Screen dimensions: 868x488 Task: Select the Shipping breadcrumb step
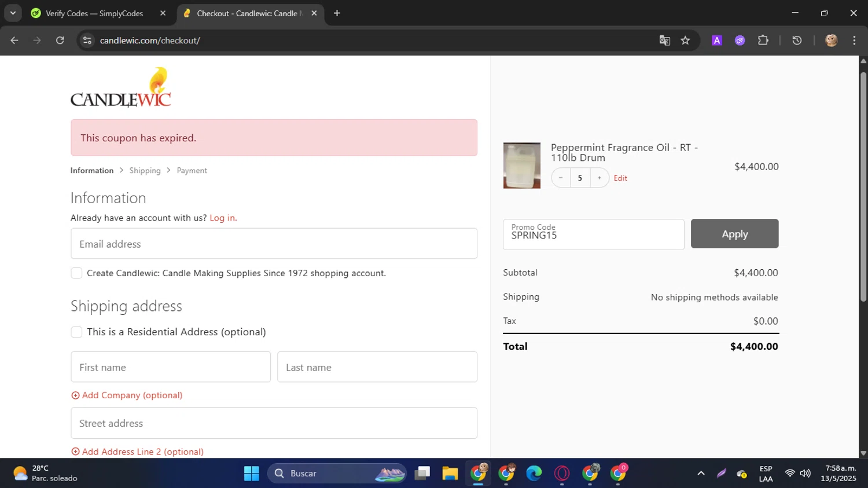click(145, 171)
